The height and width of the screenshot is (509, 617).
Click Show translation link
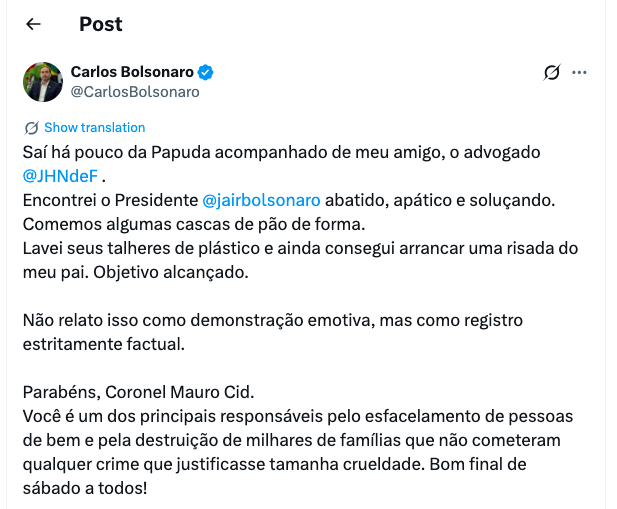click(x=94, y=128)
